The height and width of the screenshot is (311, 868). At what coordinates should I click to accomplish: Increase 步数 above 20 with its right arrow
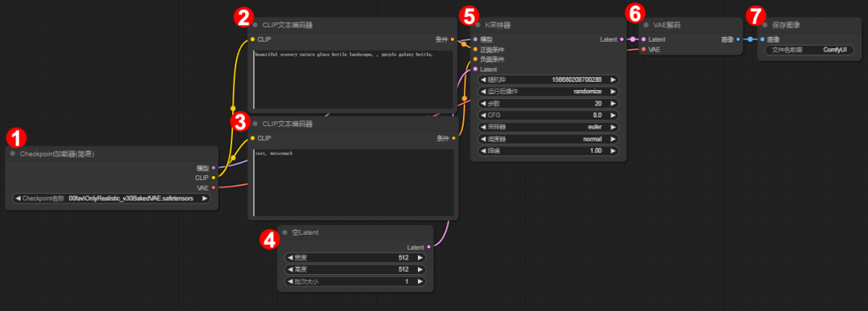point(612,104)
